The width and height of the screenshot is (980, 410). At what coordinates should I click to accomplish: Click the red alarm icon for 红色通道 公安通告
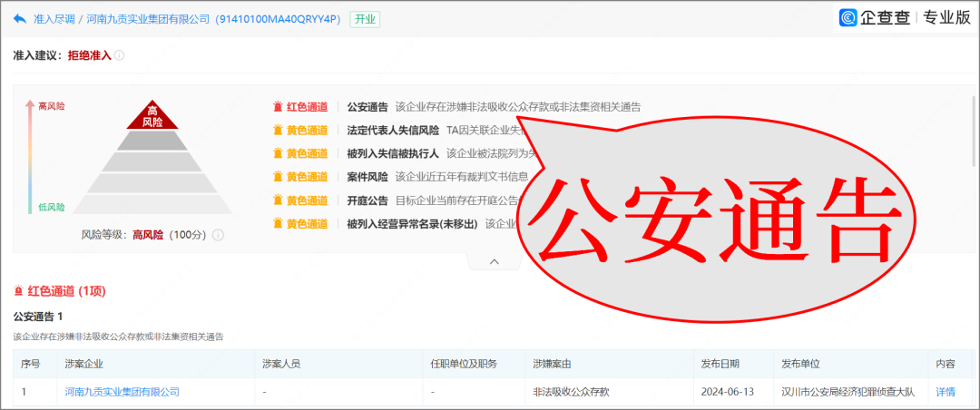(279, 107)
